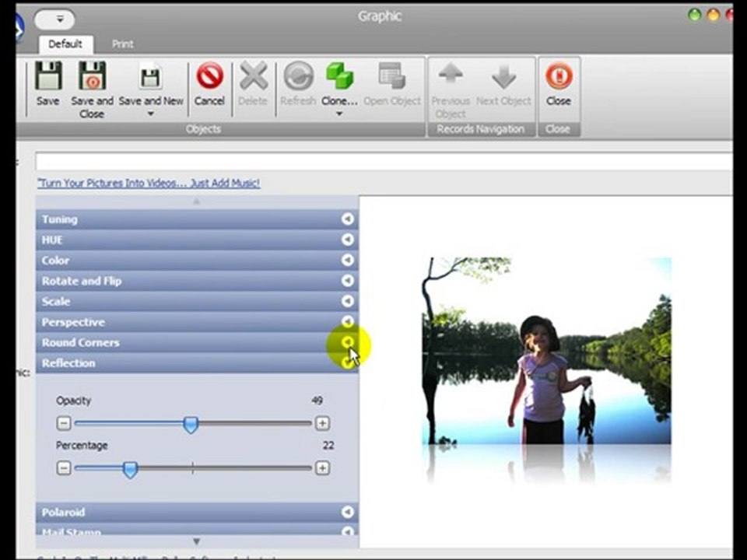
Task: Expand the Polaroid section
Action: pyautogui.click(x=348, y=512)
